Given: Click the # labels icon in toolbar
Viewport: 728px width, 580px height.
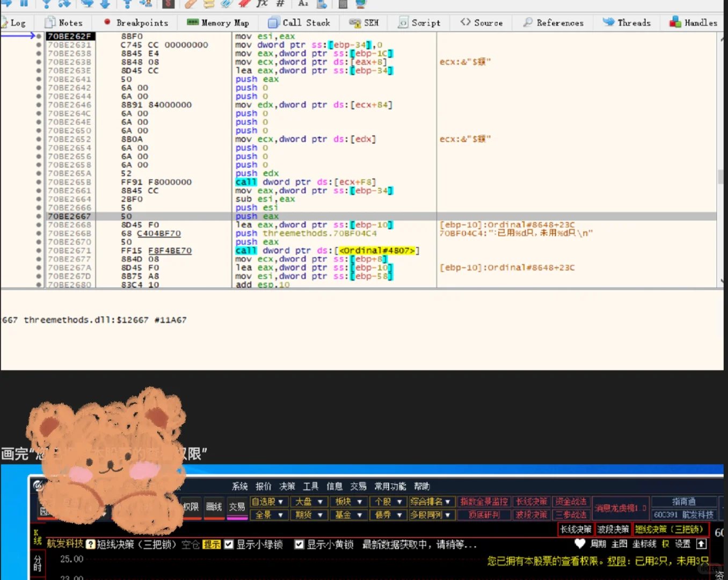Looking at the screenshot, I should [280, 4].
